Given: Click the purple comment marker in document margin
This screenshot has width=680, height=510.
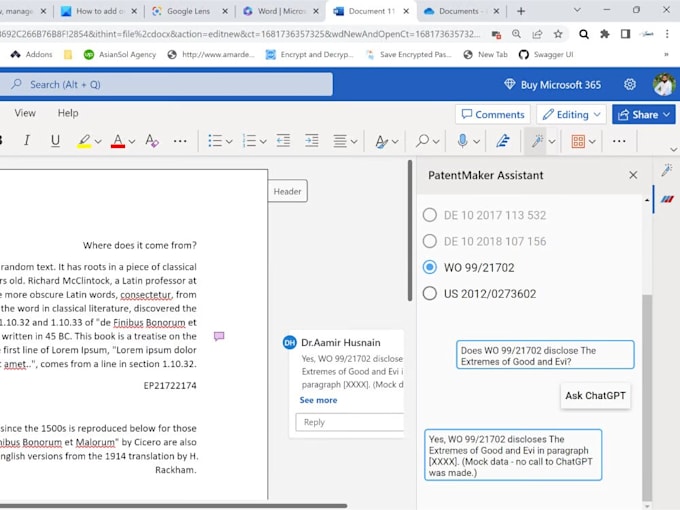Looking at the screenshot, I should coord(219,336).
